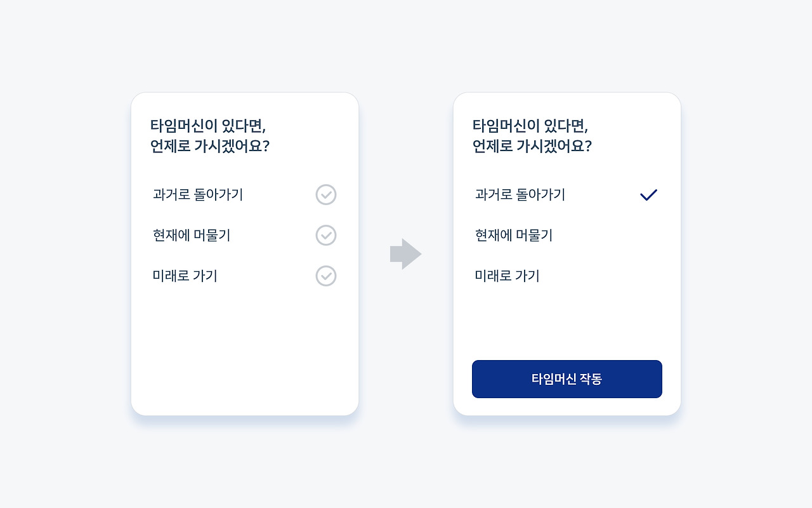Click empty space right of right card's 미래로 가기
This screenshot has height=508, width=812.
609,276
